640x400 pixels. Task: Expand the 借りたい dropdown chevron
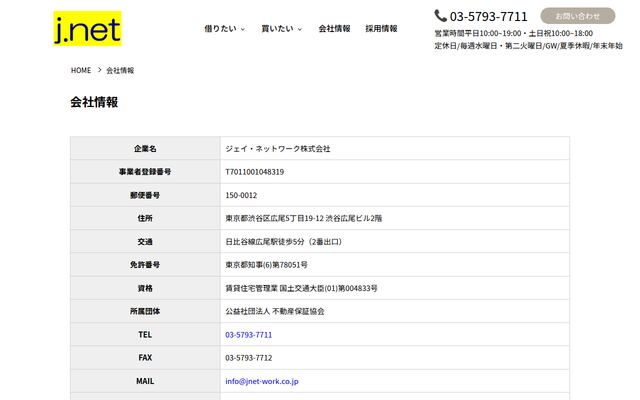(243, 29)
